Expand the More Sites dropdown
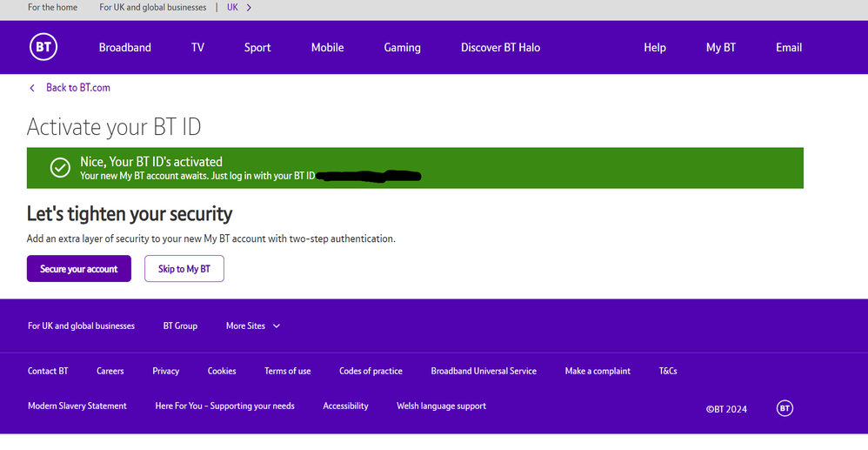868x450 pixels. (253, 326)
